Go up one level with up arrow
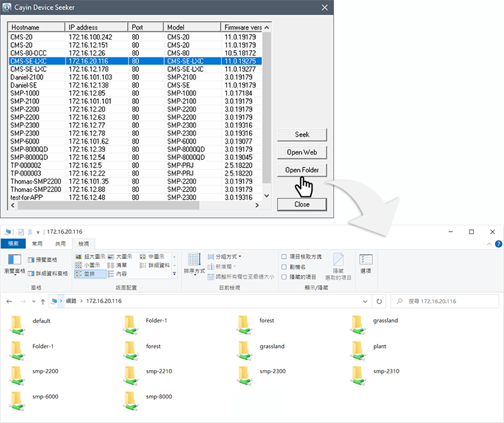504x423 pixels. click(43, 302)
